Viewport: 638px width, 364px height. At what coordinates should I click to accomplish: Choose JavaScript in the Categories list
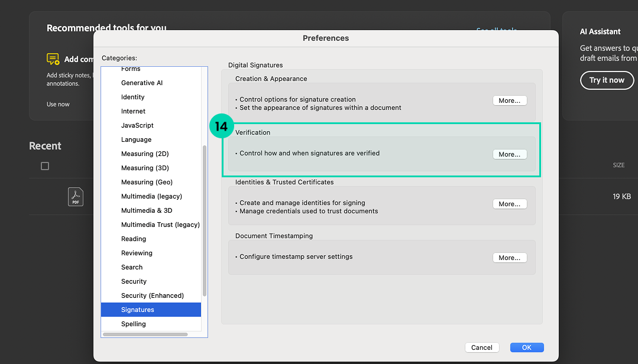137,125
